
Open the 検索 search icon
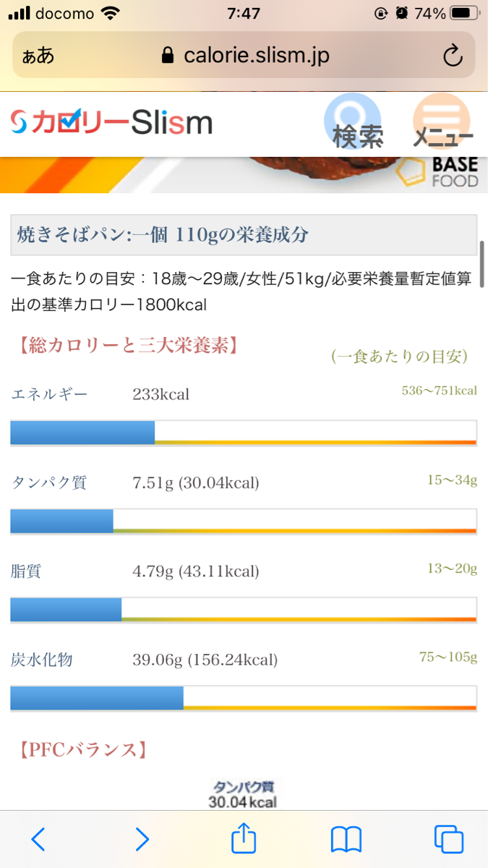355,123
